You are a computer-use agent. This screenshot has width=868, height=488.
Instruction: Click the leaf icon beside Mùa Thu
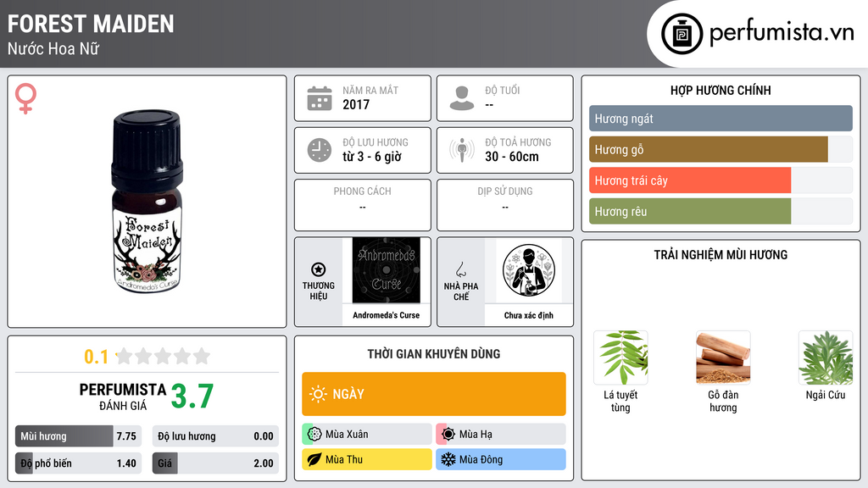314,459
